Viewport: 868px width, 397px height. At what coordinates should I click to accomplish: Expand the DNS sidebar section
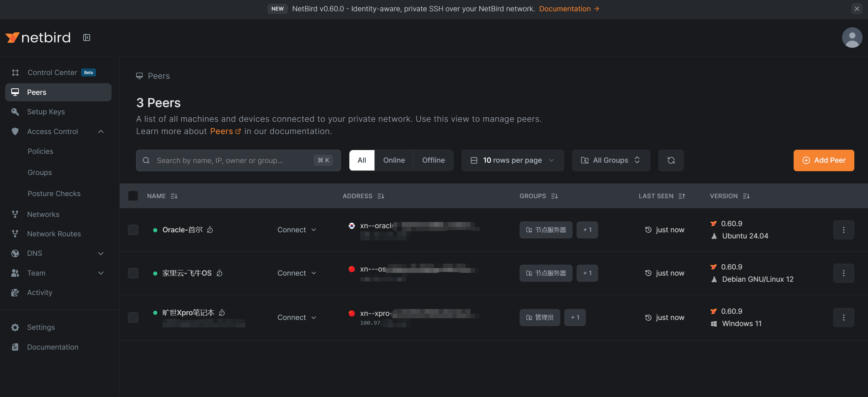coord(101,253)
